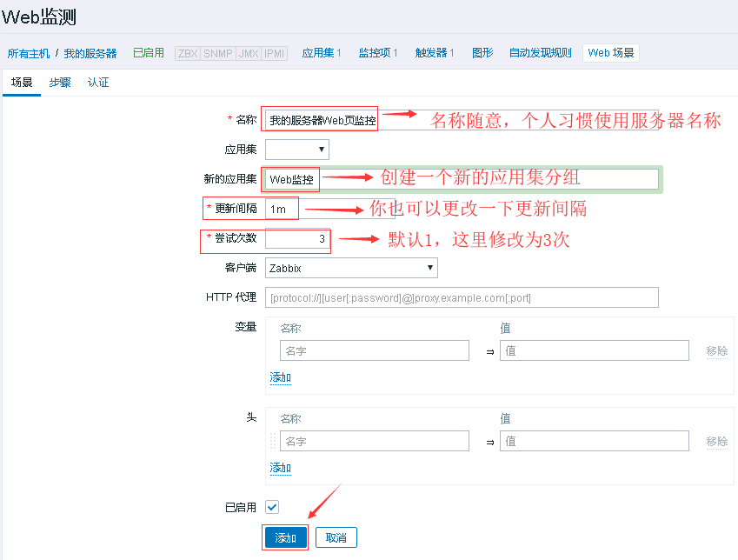Focus the 新的应用集 field
The image size is (738, 560).
(x=462, y=179)
